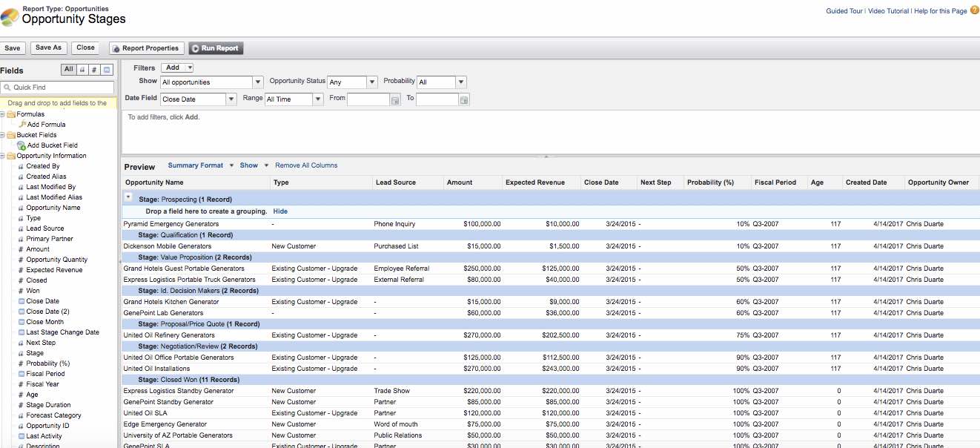
Task: Filter fields list by date type
Action: tap(107, 70)
